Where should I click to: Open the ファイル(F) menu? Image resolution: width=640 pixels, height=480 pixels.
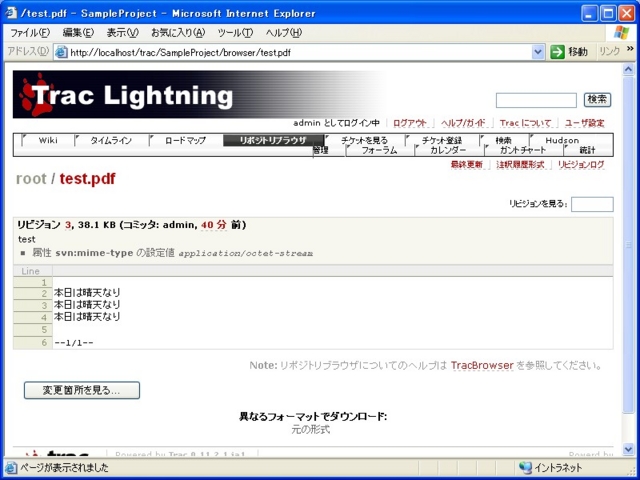(30, 33)
